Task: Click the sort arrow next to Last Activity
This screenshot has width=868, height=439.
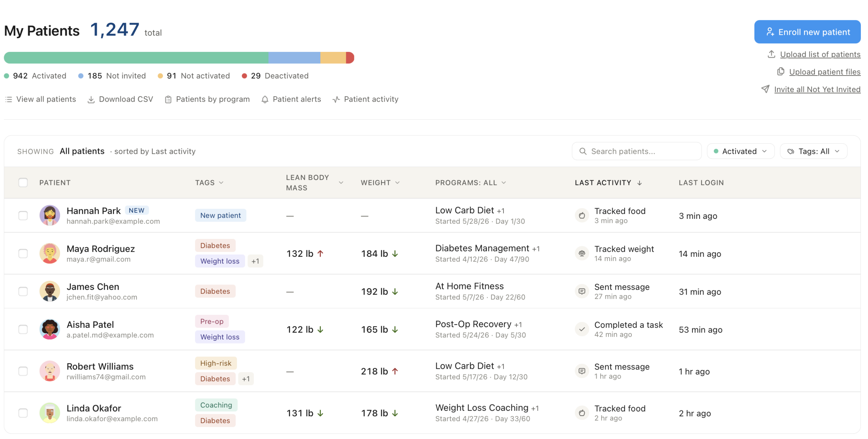Action: point(639,183)
